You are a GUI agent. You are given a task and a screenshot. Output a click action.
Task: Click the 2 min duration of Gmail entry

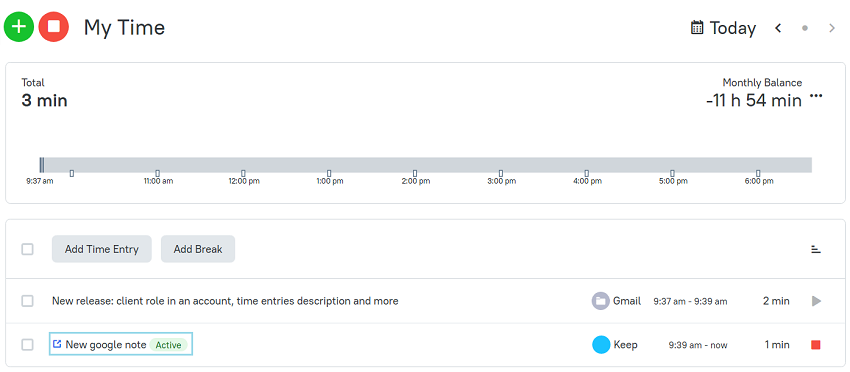click(x=776, y=301)
